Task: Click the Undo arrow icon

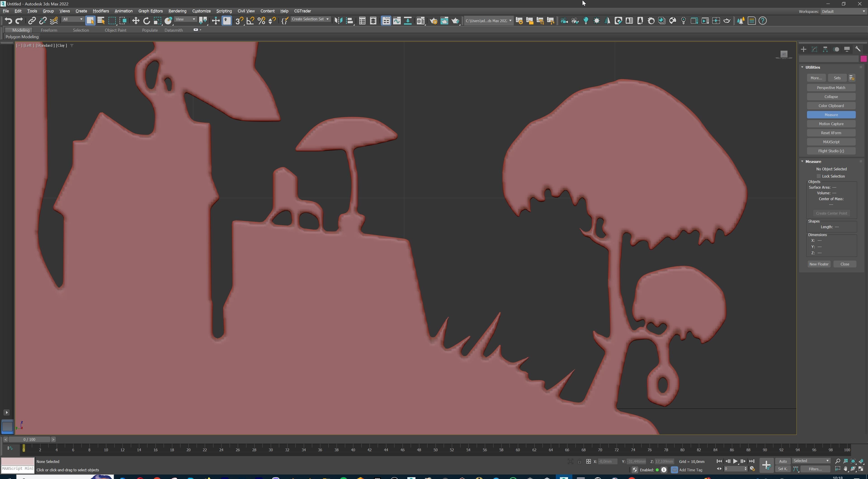Action: click(8, 21)
